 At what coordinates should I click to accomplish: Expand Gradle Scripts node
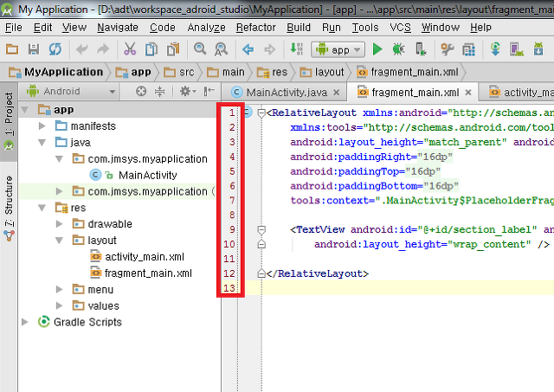coord(25,322)
